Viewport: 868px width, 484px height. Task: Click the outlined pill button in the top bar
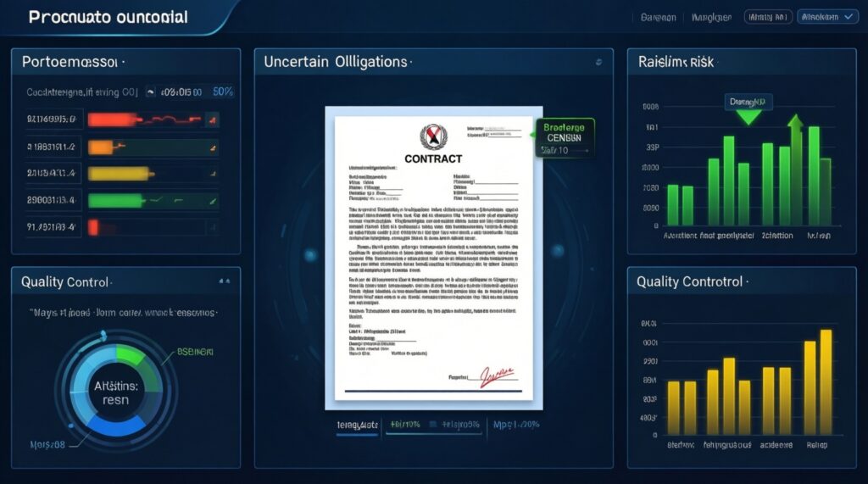click(767, 16)
